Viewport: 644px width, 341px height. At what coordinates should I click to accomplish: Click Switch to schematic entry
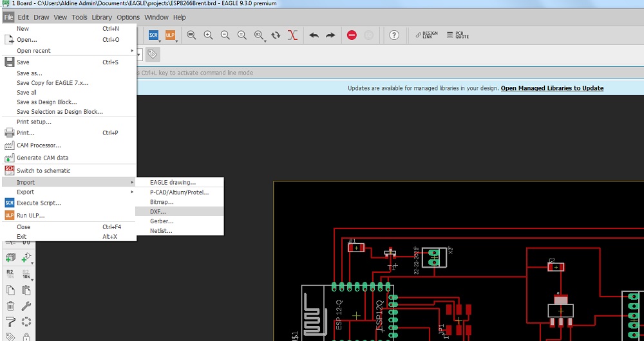(x=69, y=170)
